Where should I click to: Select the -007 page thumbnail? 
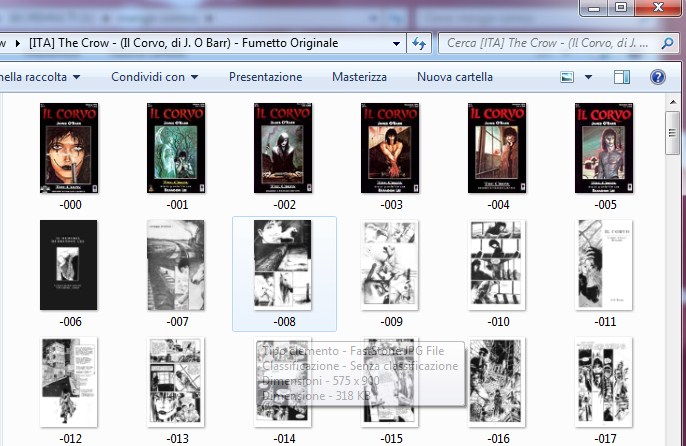(x=176, y=265)
